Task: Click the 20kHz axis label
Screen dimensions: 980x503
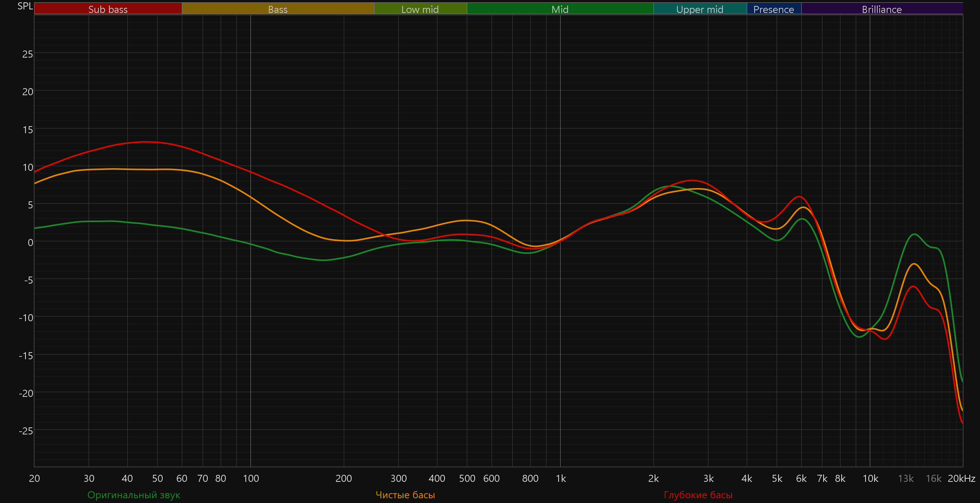Action: pyautogui.click(x=961, y=478)
